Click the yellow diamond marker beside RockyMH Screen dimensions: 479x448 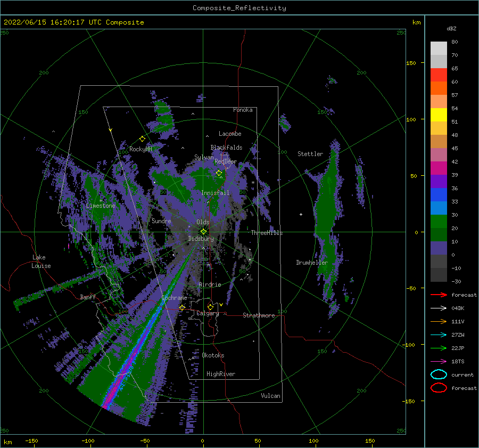click(142, 139)
